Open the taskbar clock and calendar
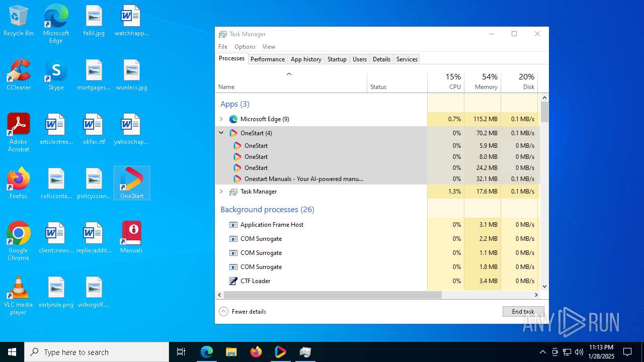 coord(601,352)
